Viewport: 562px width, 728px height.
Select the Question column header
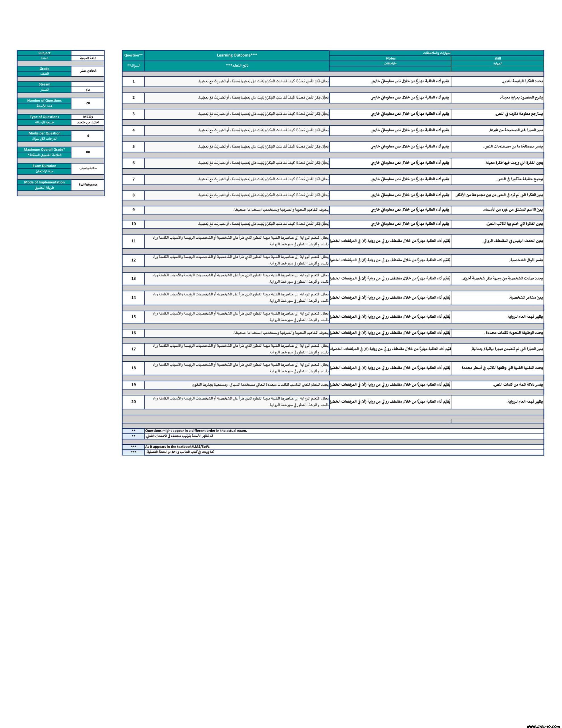point(133,55)
